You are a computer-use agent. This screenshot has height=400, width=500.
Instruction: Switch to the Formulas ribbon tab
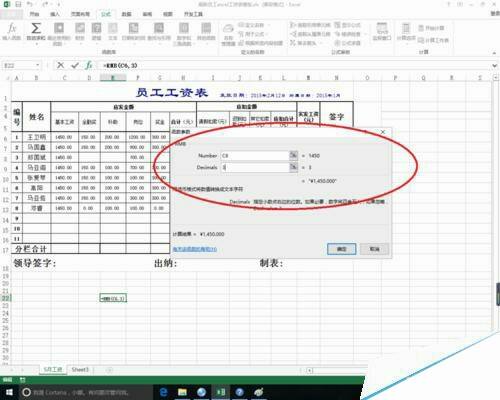coord(106,14)
